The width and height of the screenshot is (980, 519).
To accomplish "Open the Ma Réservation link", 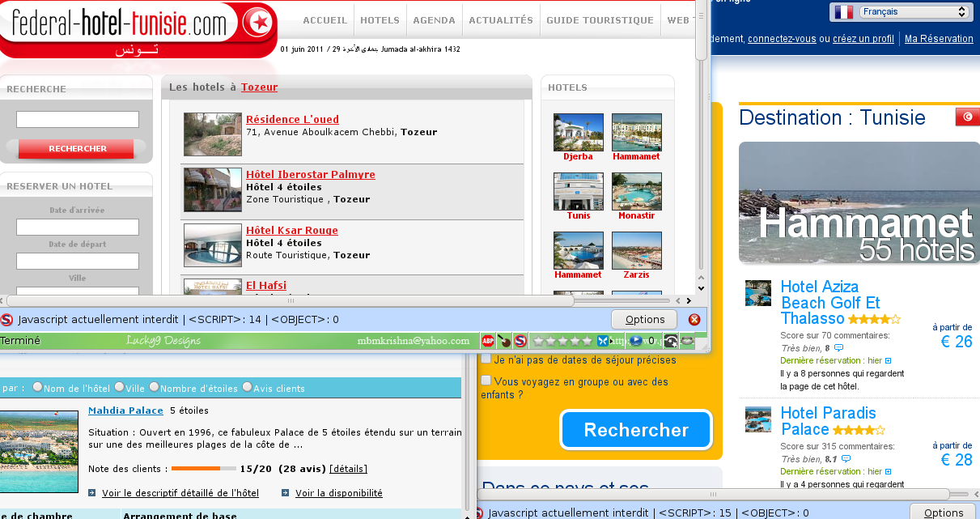I will click(x=939, y=39).
